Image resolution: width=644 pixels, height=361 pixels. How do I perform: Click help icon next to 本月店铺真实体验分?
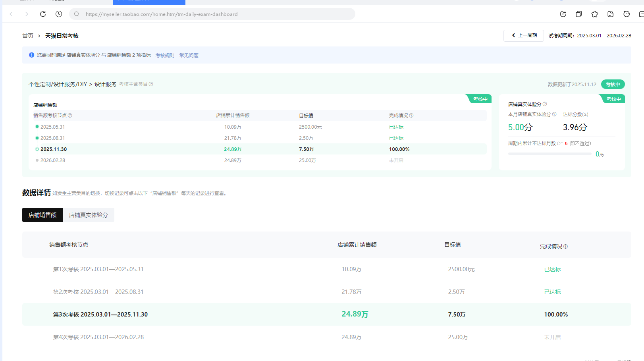[554, 114]
